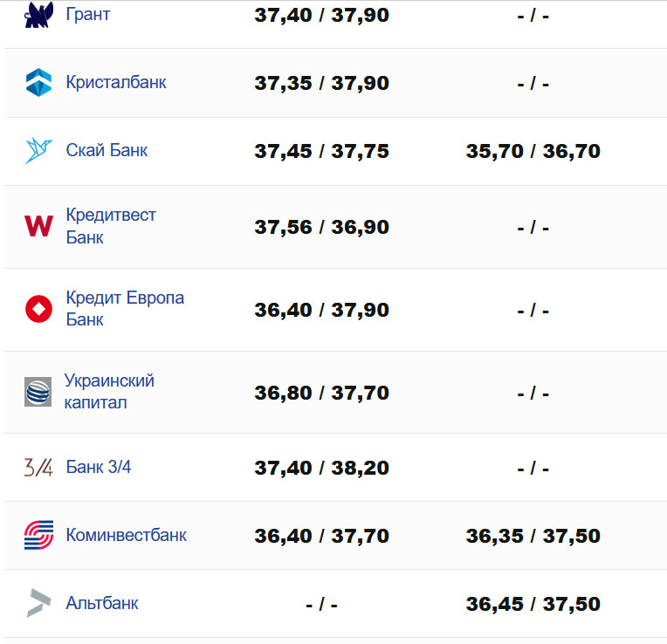Click the Кристалбанк blue diamond logo
The image size is (667, 644).
tap(39, 82)
